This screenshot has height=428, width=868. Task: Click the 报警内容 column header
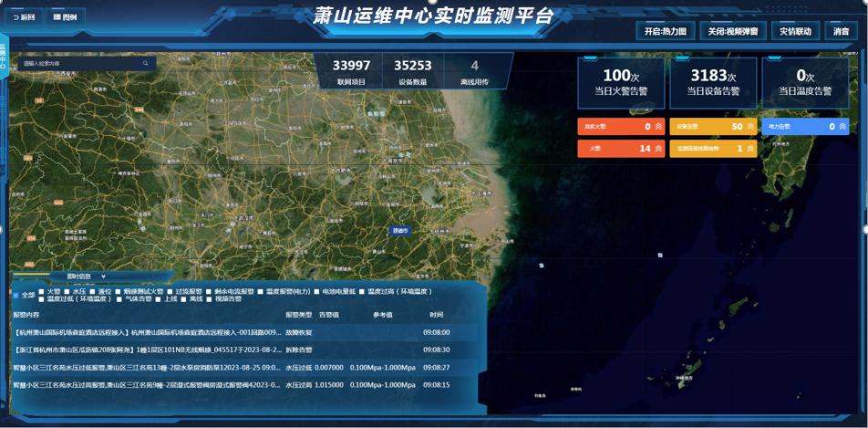pyautogui.click(x=26, y=315)
